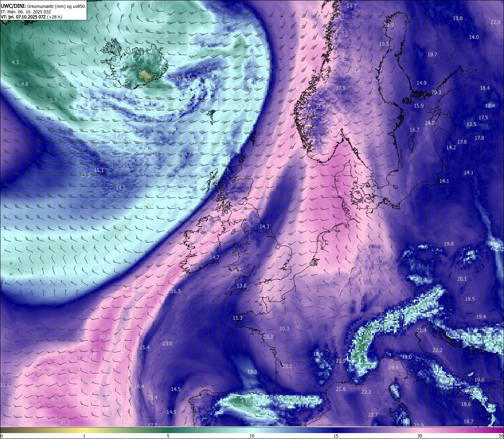Select the 12.2 value in the Atlantic

click(85, 175)
